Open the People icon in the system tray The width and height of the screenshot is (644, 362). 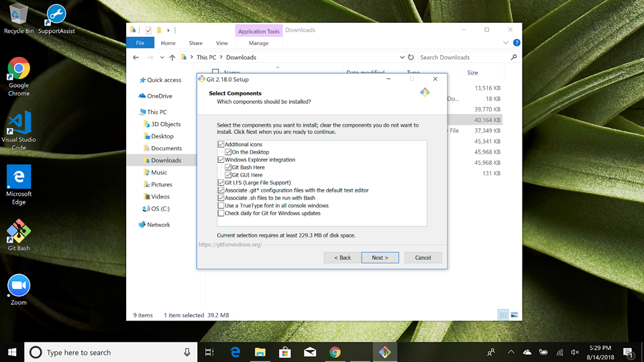[x=491, y=352]
